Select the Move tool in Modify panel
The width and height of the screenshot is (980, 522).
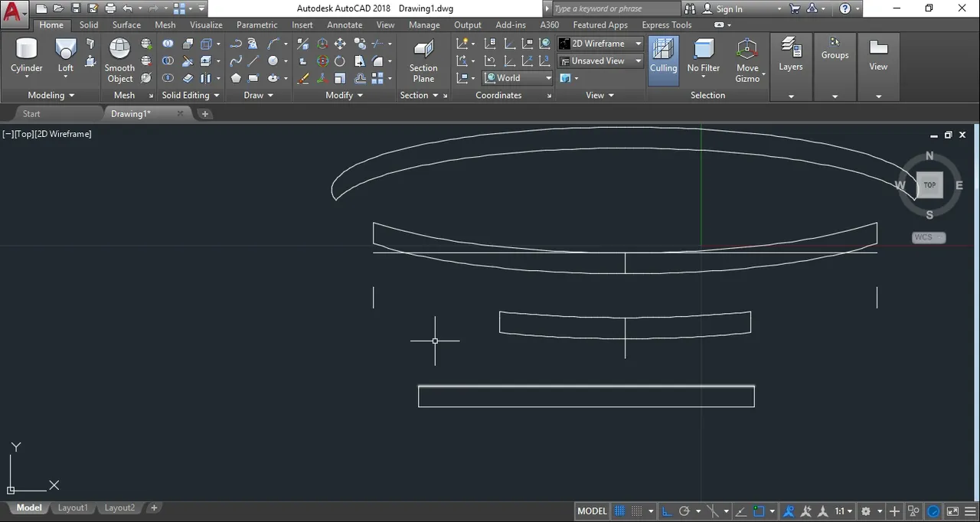(x=340, y=44)
